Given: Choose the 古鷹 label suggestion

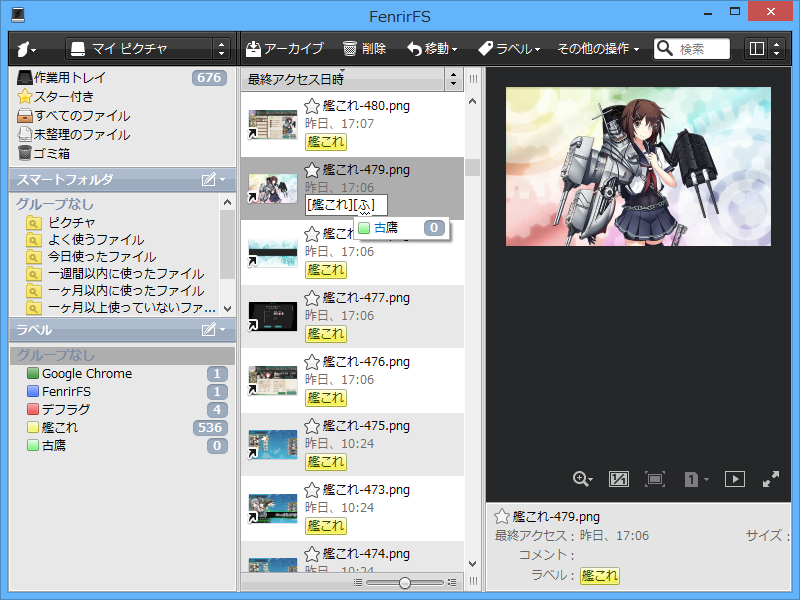Looking at the screenshot, I should click(401, 228).
